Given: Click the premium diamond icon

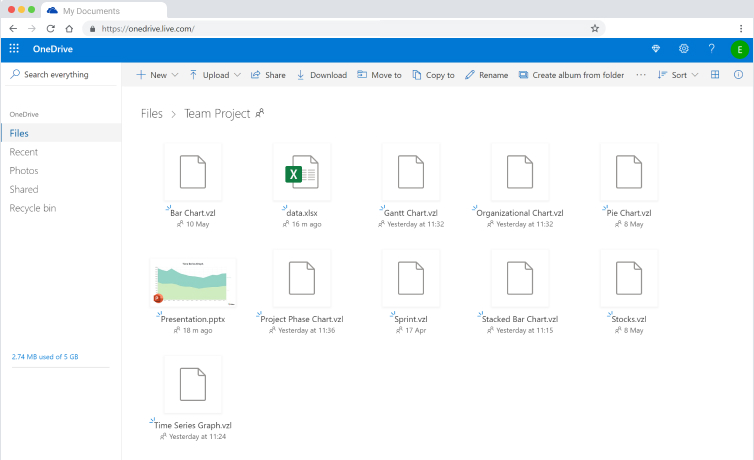Looking at the screenshot, I should coord(656,49).
